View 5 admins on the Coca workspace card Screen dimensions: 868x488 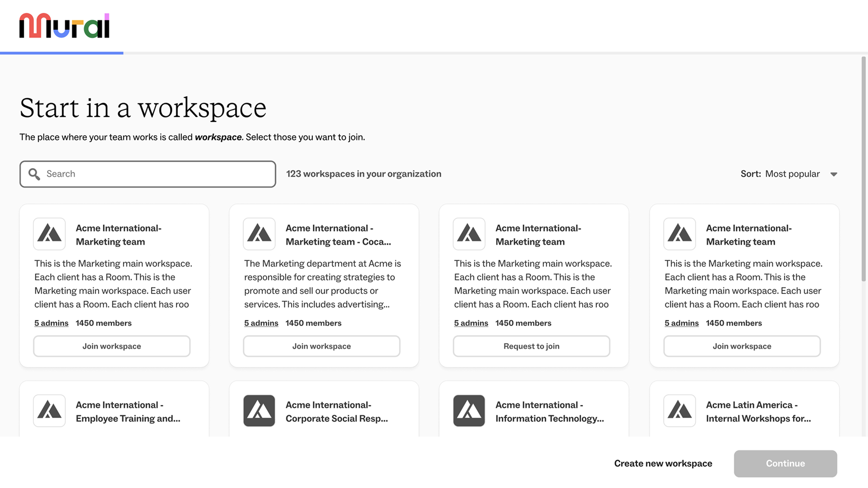click(261, 323)
